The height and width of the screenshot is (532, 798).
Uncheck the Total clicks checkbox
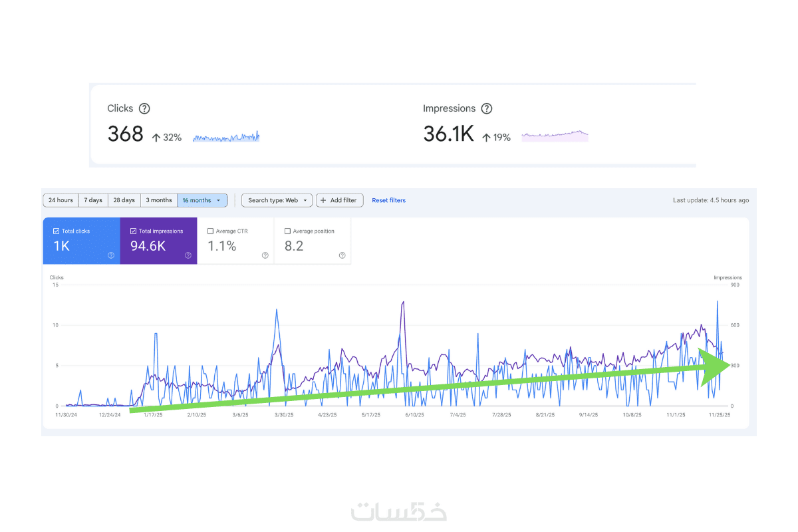57,231
